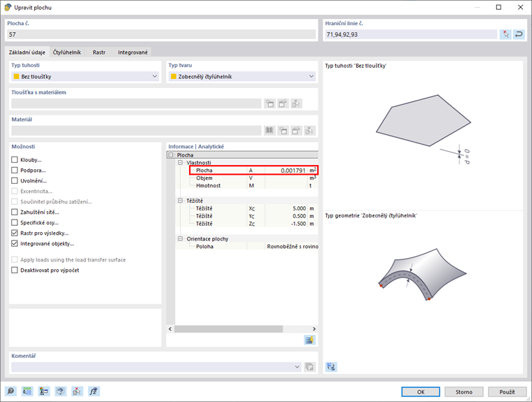
Task: Click the scroll left arrow in info panel
Action: [170, 329]
